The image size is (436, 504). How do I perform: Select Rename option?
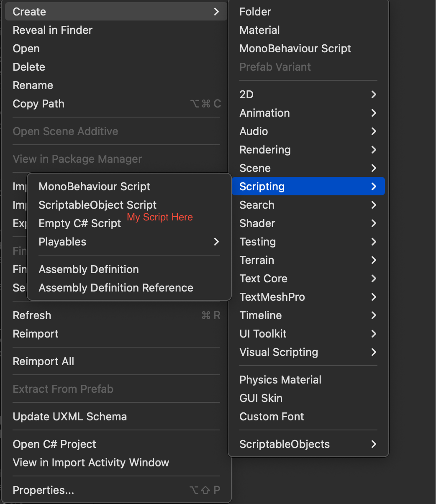tap(116, 85)
